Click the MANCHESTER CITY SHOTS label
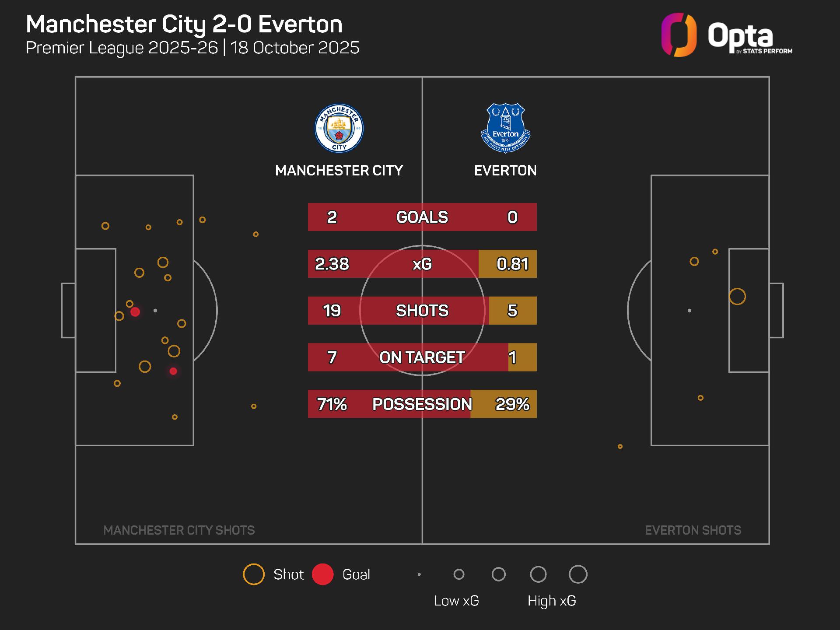840x630 pixels. click(179, 530)
